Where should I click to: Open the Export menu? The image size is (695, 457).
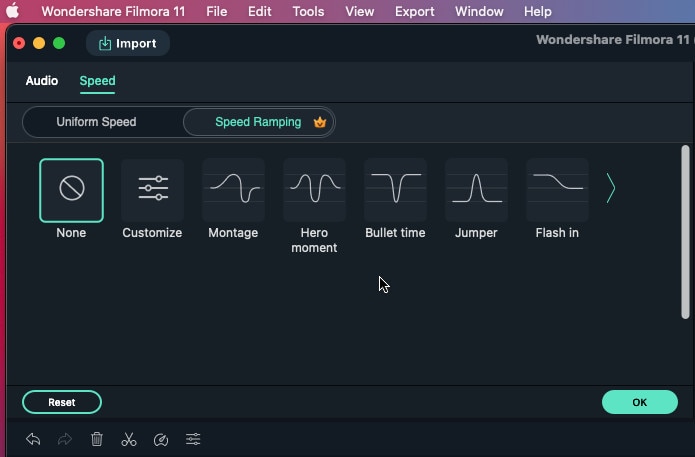[x=415, y=12]
